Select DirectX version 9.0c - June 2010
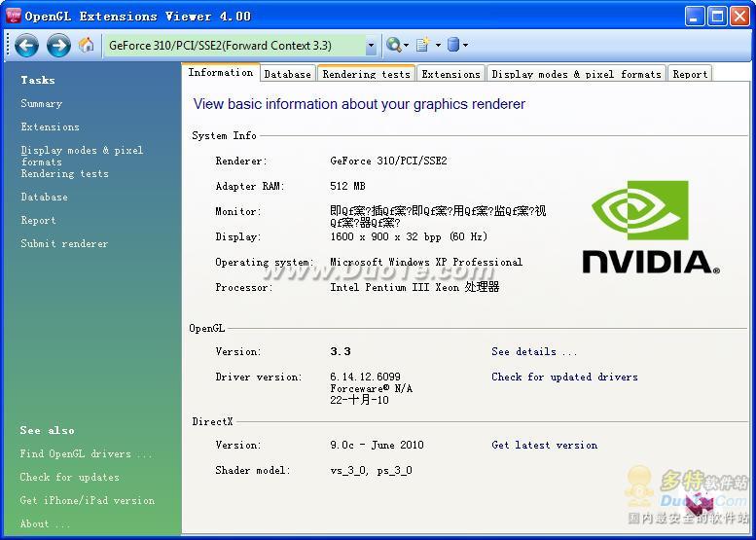756x540 pixels. click(x=378, y=445)
